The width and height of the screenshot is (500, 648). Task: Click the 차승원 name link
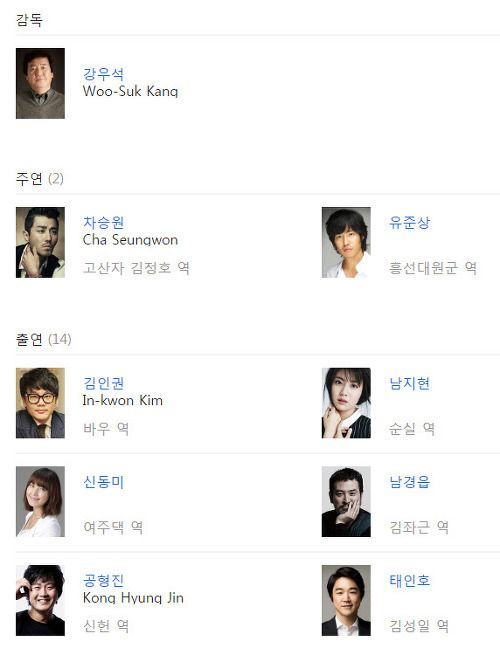[x=103, y=223]
